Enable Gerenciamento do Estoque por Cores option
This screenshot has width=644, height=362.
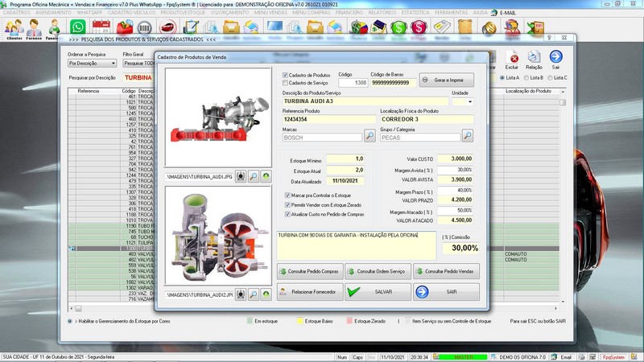[70, 321]
